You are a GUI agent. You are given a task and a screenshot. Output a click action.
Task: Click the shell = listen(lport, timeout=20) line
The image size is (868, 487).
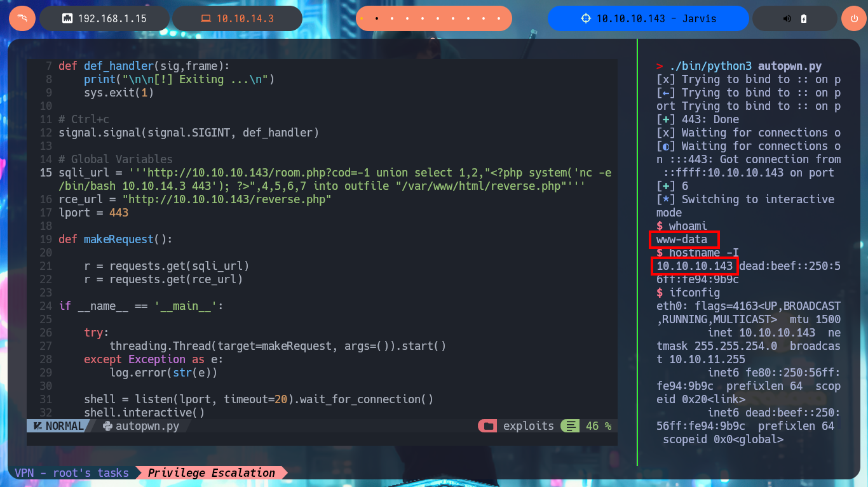(259, 399)
